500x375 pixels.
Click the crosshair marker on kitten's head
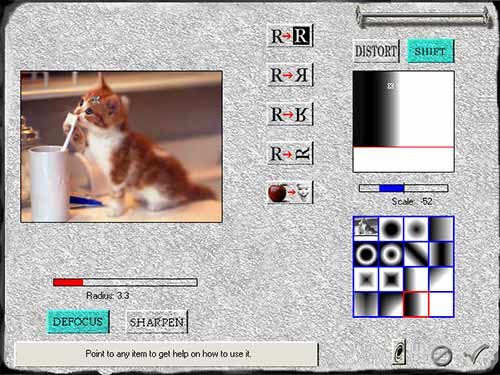pos(96,99)
